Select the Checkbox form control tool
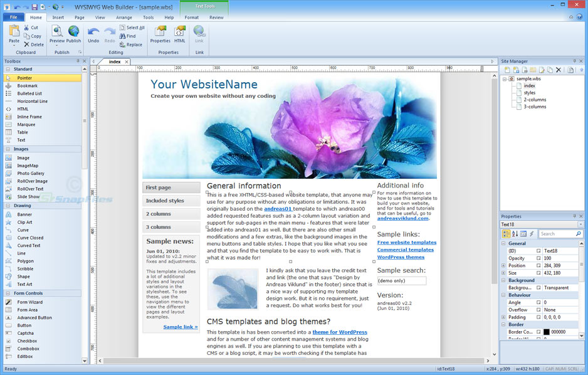The width and height of the screenshot is (588, 375). pyautogui.click(x=27, y=341)
